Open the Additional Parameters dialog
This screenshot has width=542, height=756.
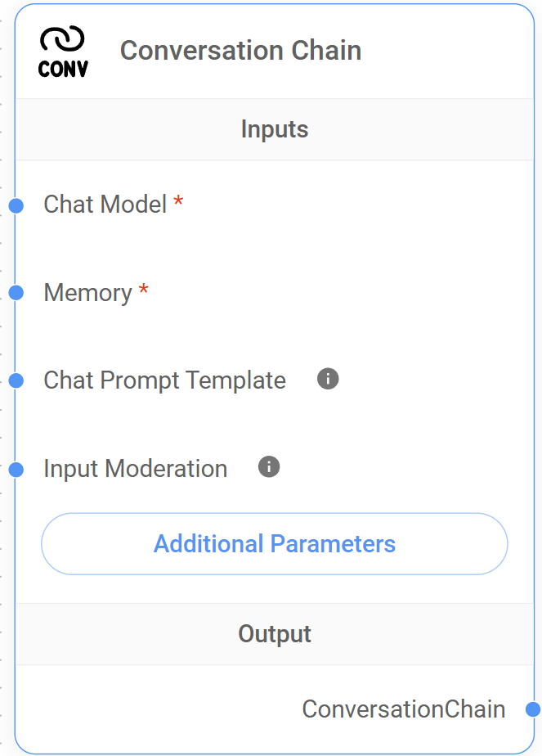coord(274,543)
